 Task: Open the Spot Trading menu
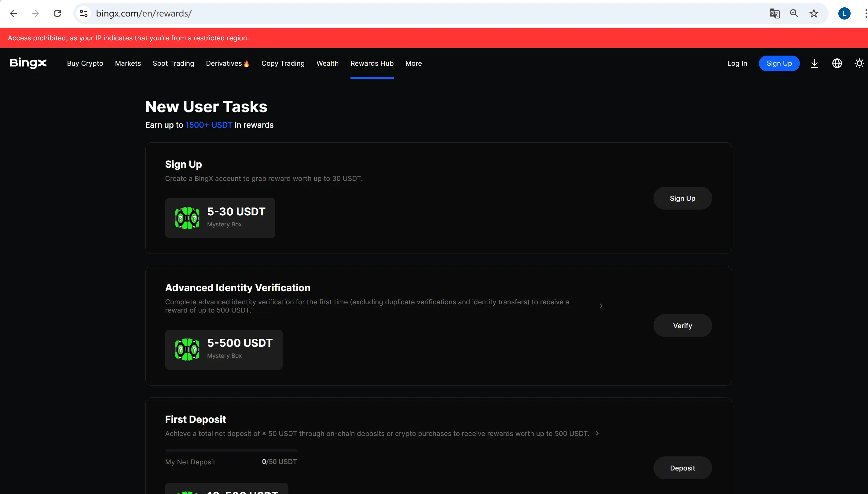click(x=173, y=64)
